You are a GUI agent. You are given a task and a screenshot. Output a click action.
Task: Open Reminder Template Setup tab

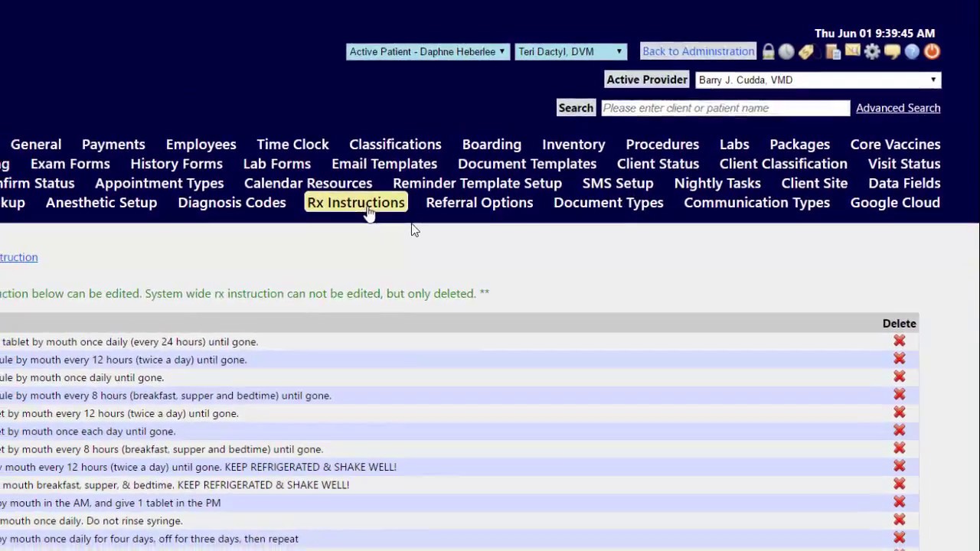coord(477,184)
